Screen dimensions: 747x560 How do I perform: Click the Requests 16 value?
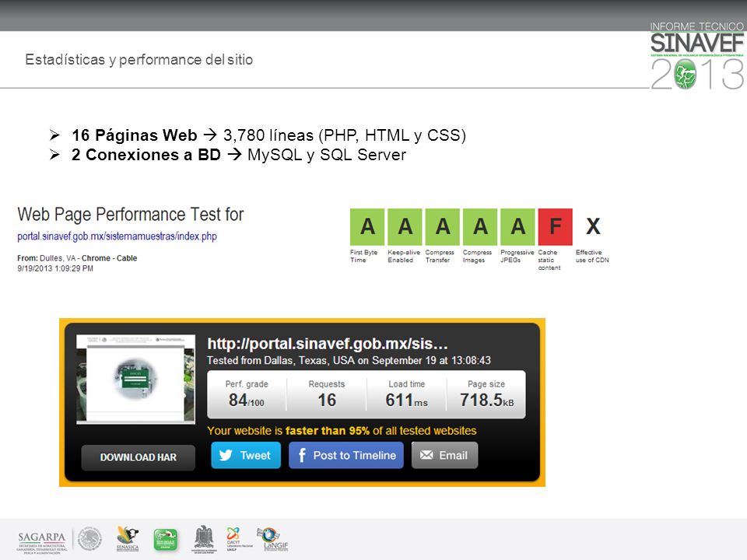[327, 400]
